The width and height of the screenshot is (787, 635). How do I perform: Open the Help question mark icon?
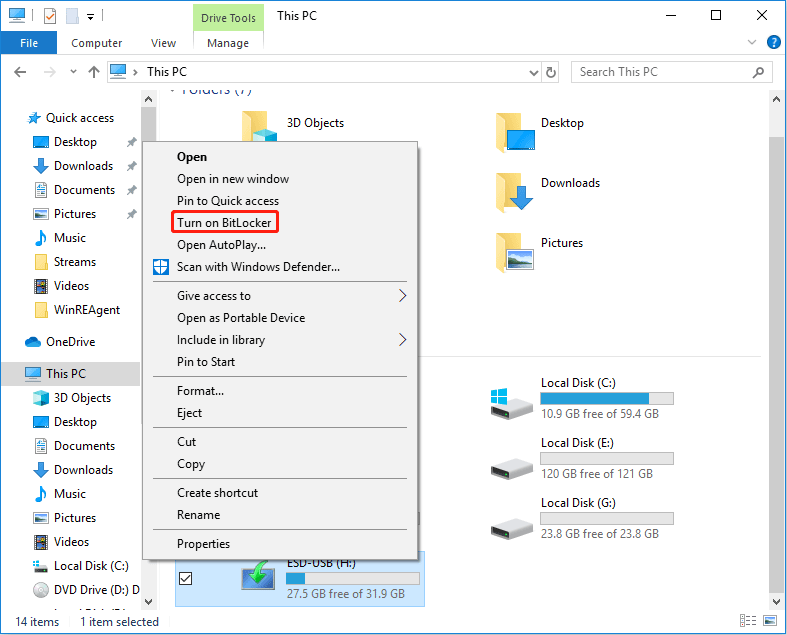773,42
